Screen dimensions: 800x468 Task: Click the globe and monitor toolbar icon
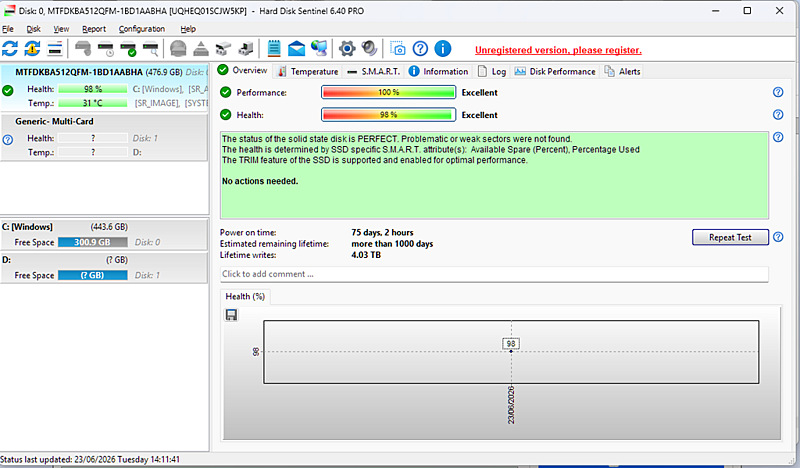[319, 49]
